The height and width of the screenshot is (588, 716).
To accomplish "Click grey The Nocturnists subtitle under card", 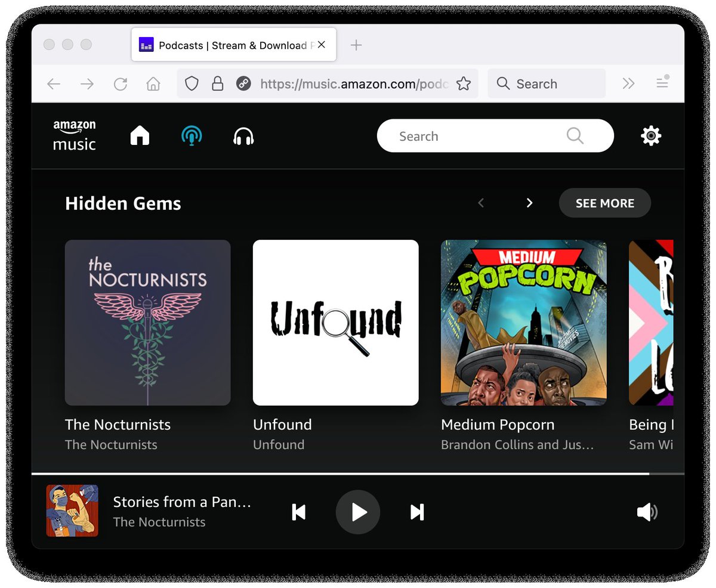I will 111,445.
